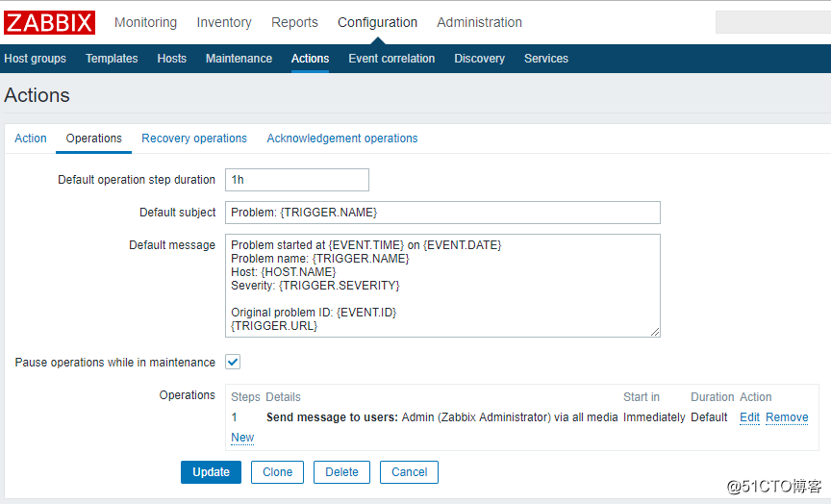Click the Delete button

[341, 472]
